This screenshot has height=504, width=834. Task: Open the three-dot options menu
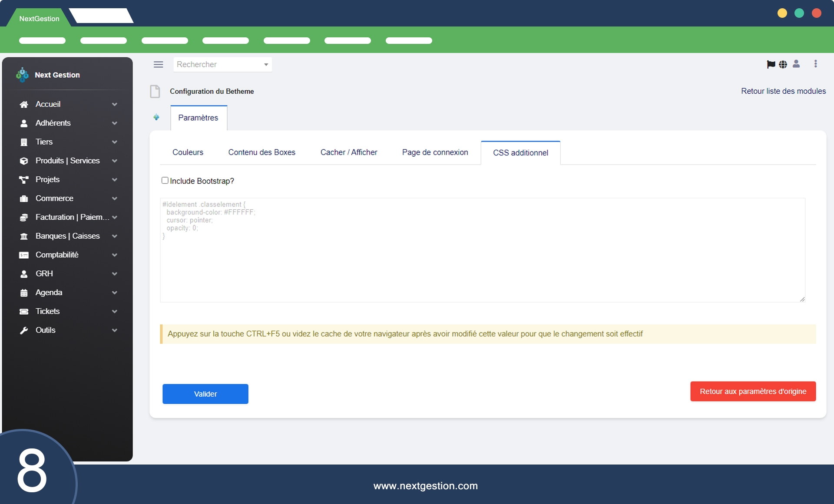point(815,64)
